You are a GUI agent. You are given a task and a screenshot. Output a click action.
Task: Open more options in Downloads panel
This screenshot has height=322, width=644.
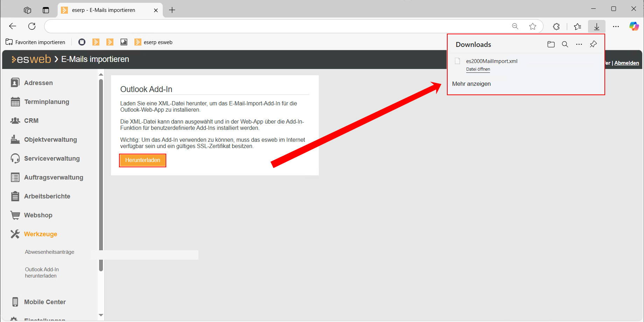point(579,44)
